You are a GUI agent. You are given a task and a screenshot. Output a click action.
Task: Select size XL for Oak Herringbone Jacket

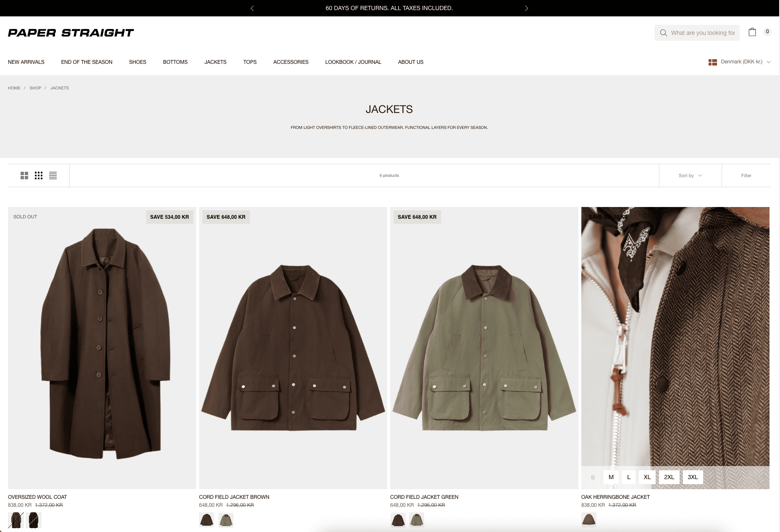pos(647,477)
